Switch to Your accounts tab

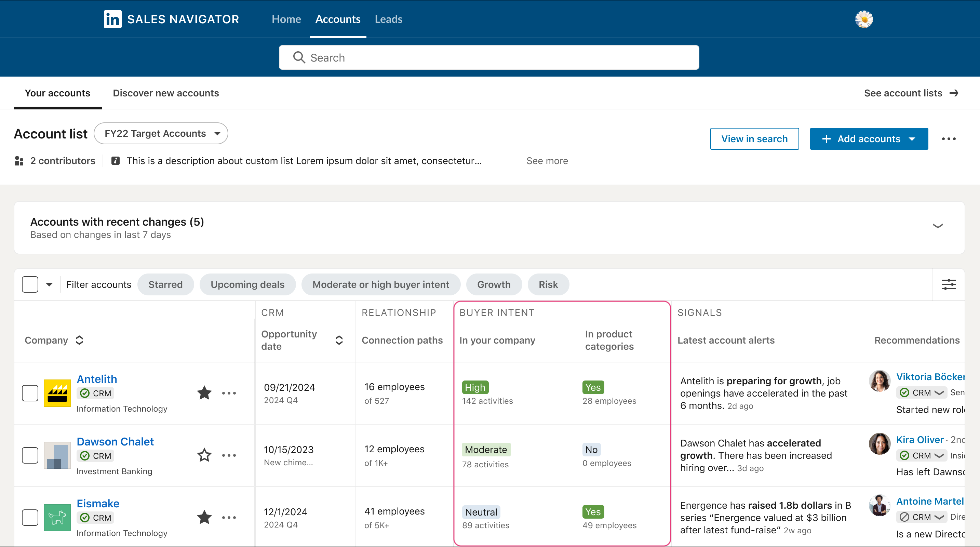click(57, 93)
